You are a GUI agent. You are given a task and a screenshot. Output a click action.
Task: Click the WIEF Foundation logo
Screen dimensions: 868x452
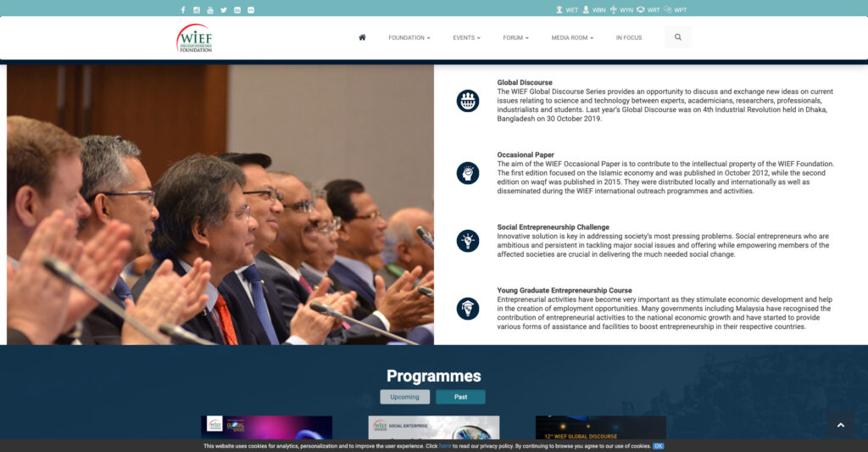194,38
